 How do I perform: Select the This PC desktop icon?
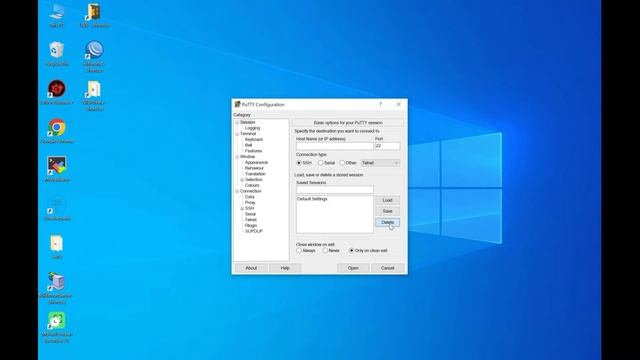coord(56,12)
